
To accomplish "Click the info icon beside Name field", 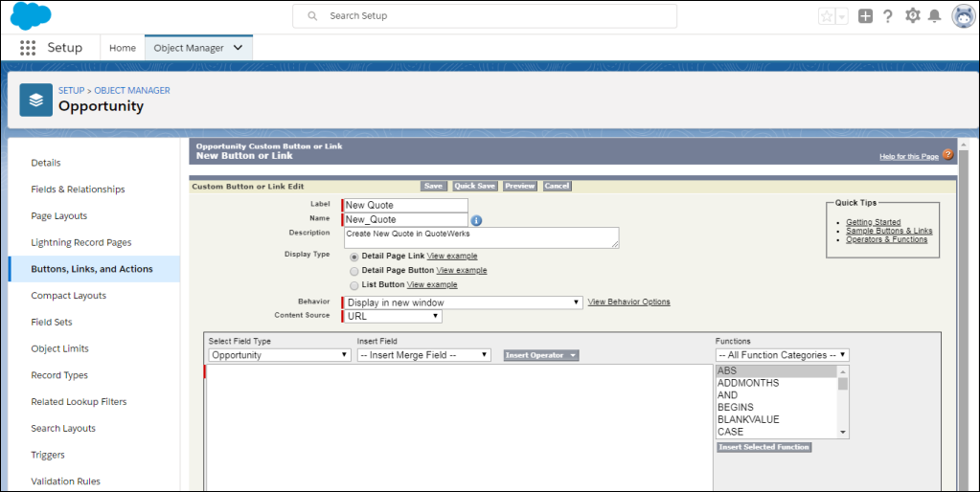I will (476, 220).
